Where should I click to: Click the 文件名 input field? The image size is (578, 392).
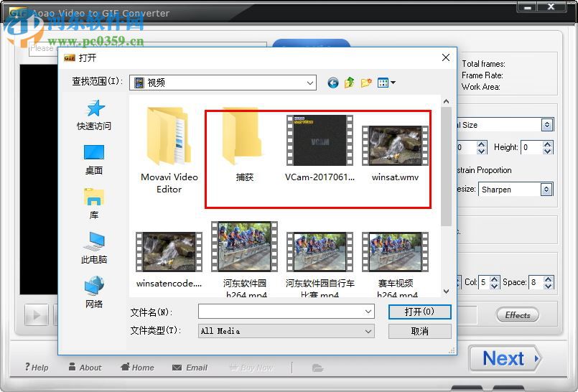[x=281, y=312]
